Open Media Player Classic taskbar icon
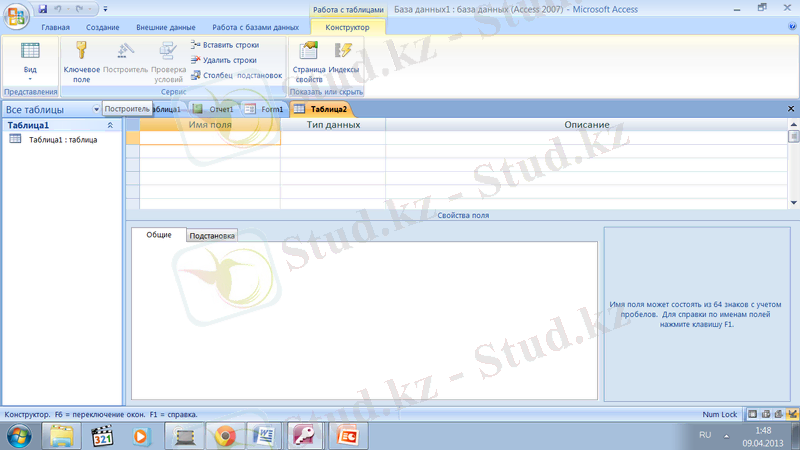Viewport: 800px width, 450px height. (x=102, y=436)
